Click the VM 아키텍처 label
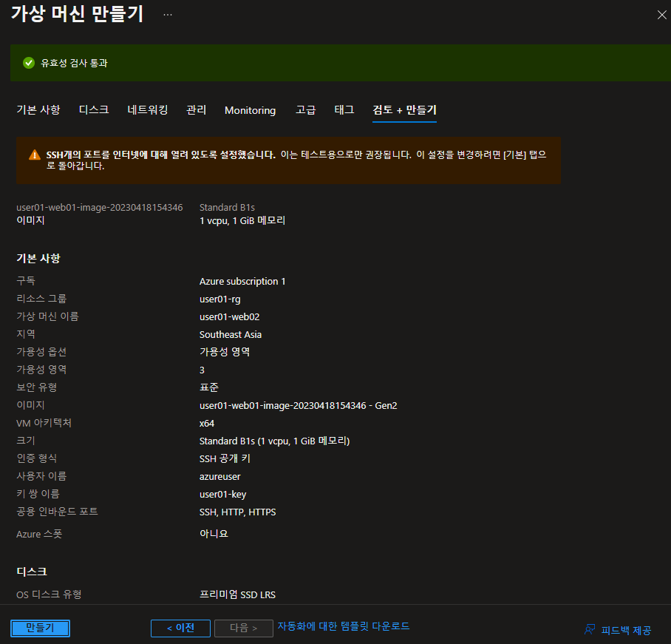Screen dimensions: 671x644 coord(44,423)
